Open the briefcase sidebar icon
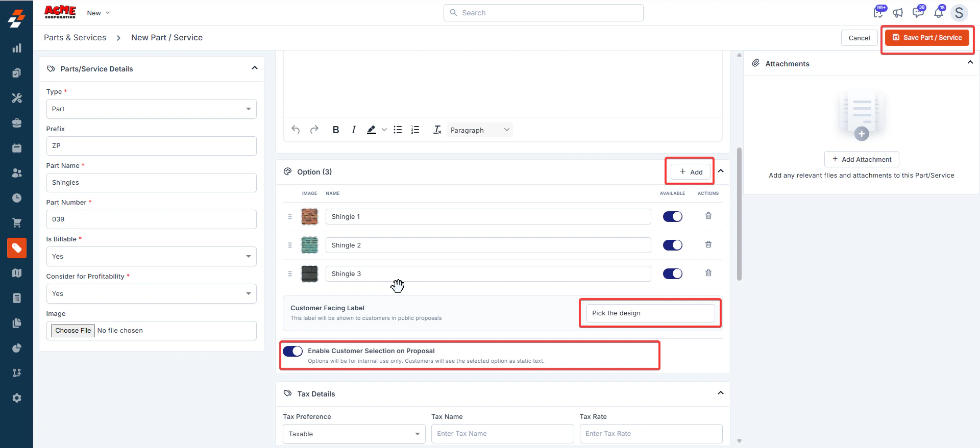 click(x=17, y=123)
